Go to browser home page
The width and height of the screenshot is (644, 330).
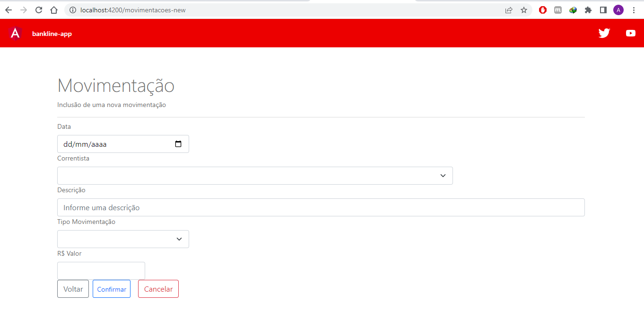(x=54, y=10)
